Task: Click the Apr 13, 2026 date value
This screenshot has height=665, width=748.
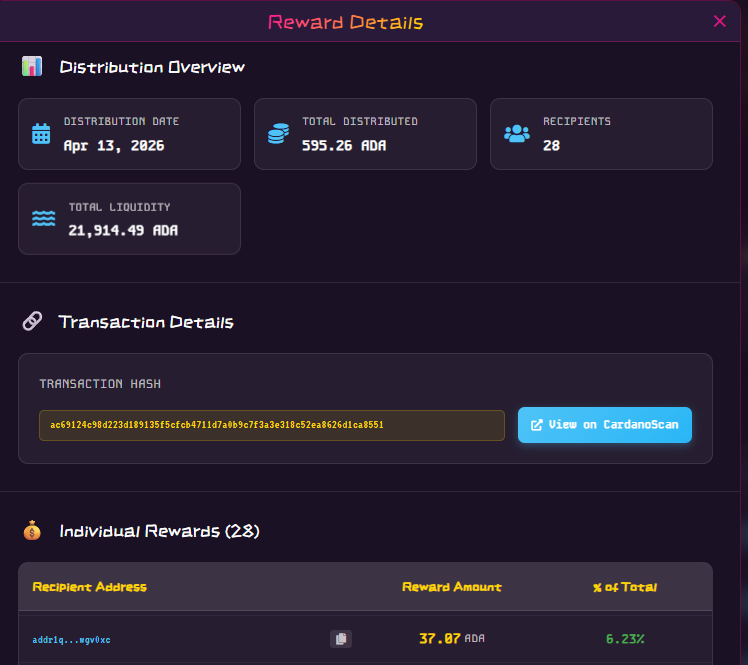Action: [x=114, y=145]
